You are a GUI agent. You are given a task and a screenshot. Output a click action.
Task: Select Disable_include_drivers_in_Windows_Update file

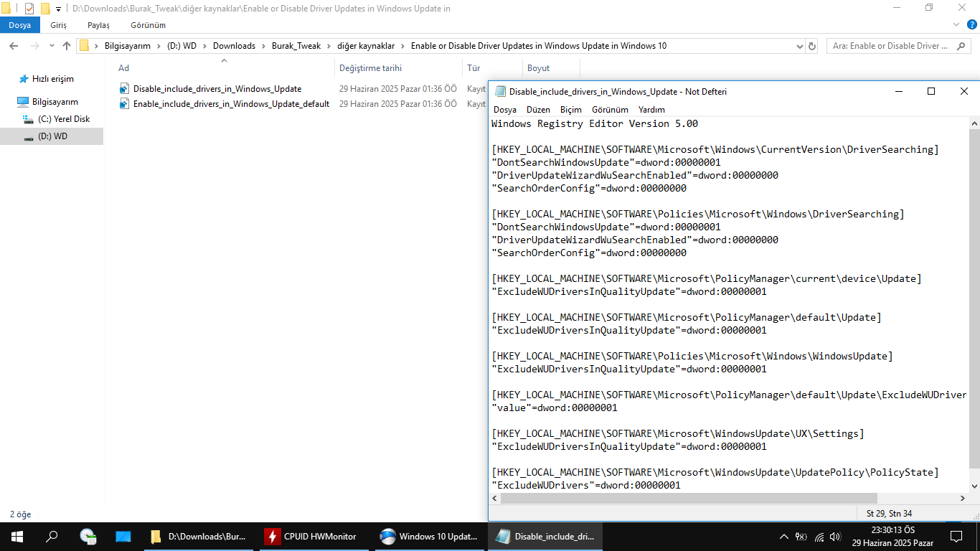point(217,89)
